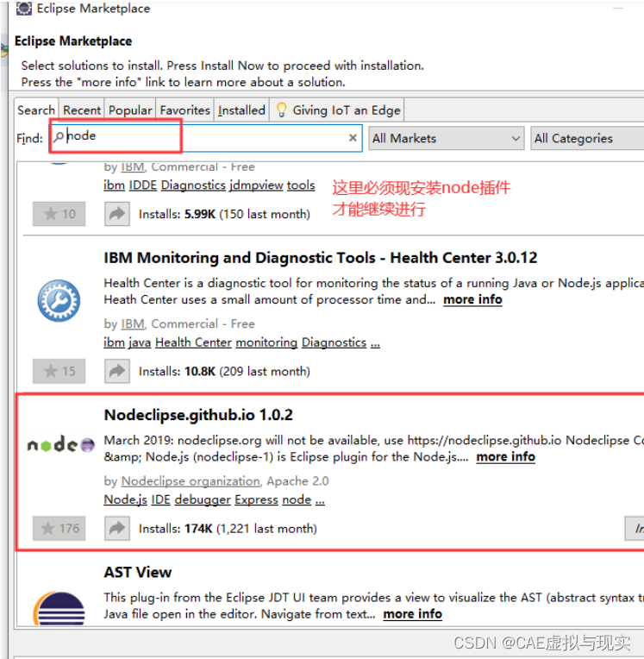Click the magnifier icon in Find box
Image resolution: width=644 pixels, height=659 pixels.
59,136
